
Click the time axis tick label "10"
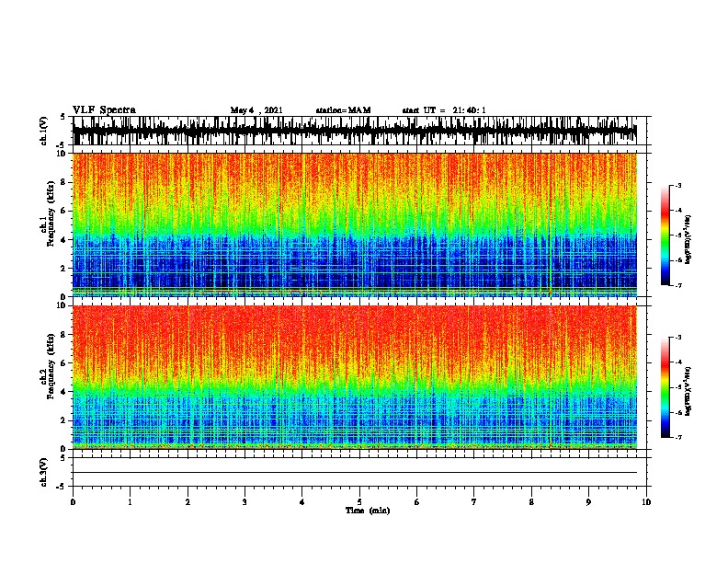(x=646, y=501)
